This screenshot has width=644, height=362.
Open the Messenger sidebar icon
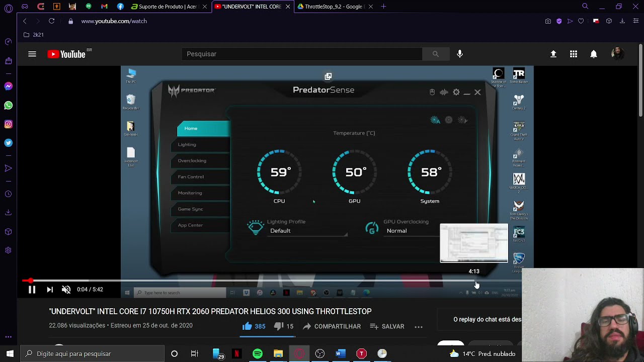click(x=8, y=86)
